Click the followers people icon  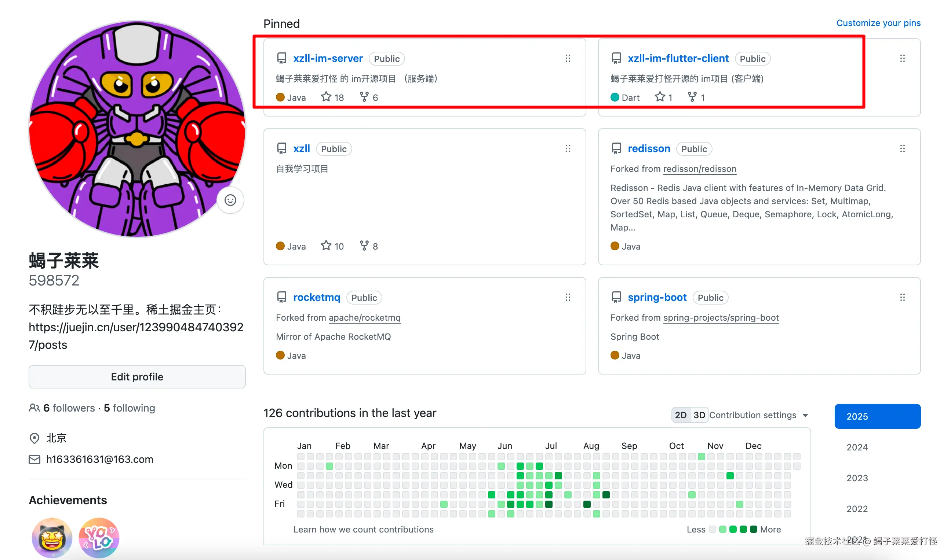click(34, 408)
